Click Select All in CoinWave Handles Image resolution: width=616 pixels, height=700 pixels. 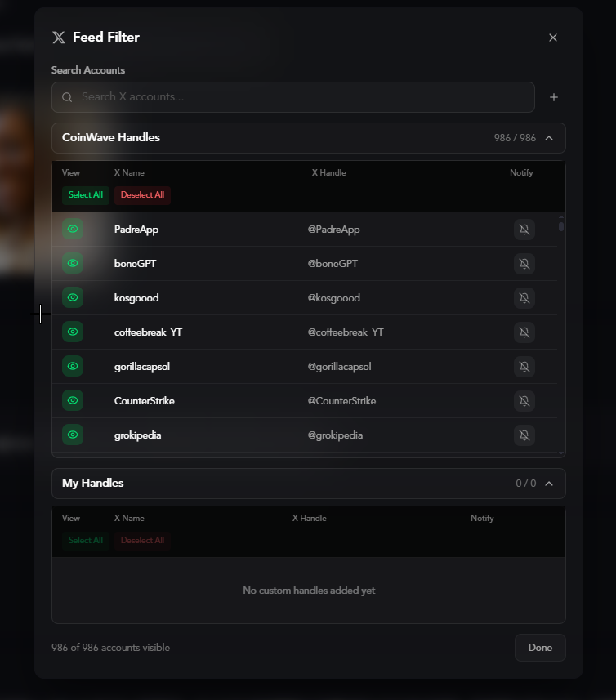click(x=86, y=195)
